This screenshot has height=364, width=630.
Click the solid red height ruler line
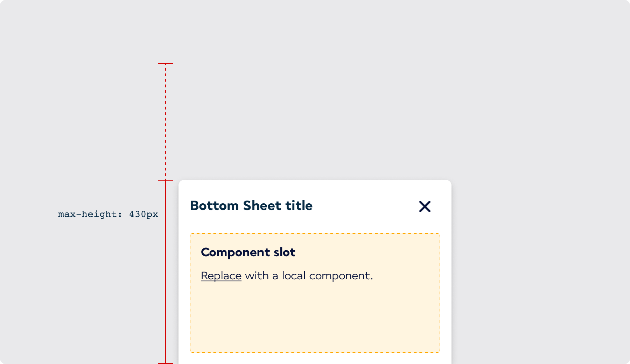pyautogui.click(x=165, y=273)
